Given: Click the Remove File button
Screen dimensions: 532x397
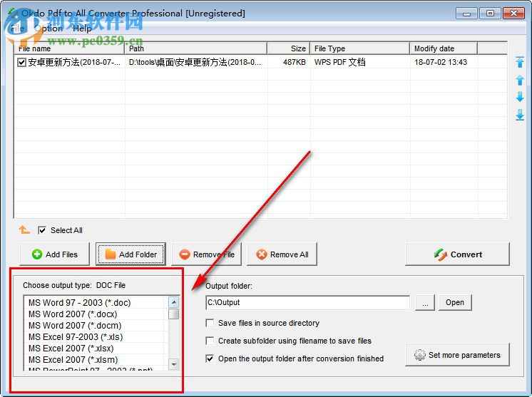Looking at the screenshot, I should click(x=207, y=254).
